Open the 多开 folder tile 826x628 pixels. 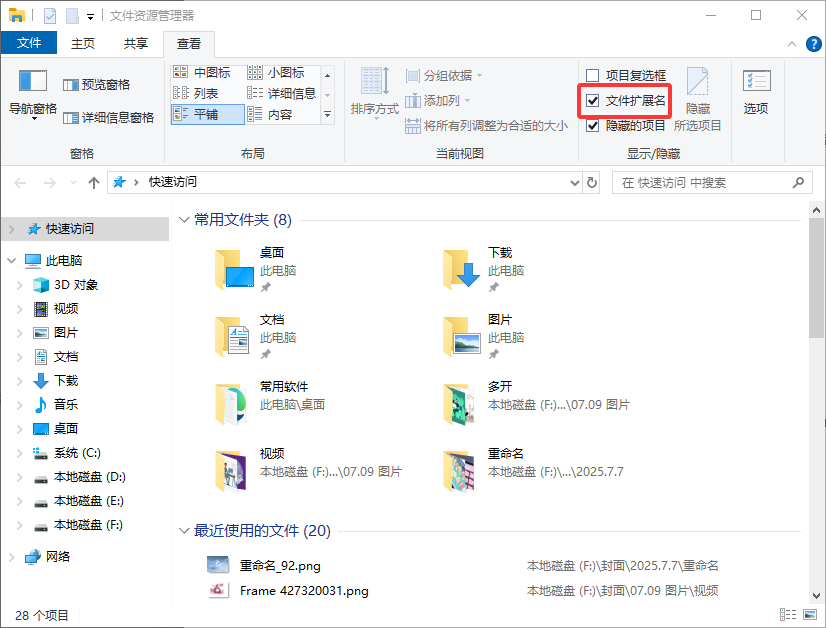(536, 404)
